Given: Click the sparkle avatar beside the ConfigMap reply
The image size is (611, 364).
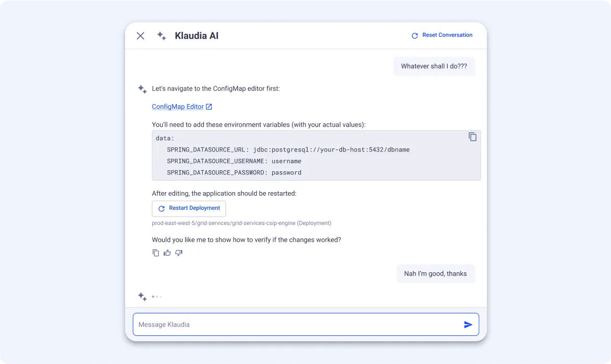Looking at the screenshot, I should 142,89.
